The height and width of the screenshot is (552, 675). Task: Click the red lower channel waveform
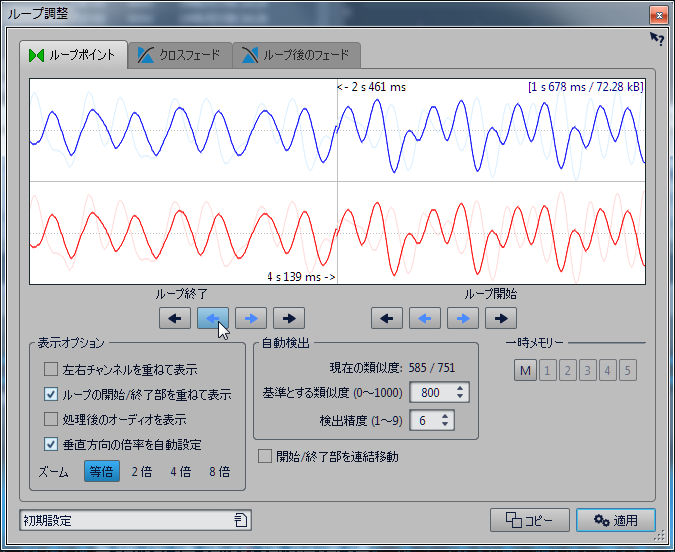click(338, 233)
